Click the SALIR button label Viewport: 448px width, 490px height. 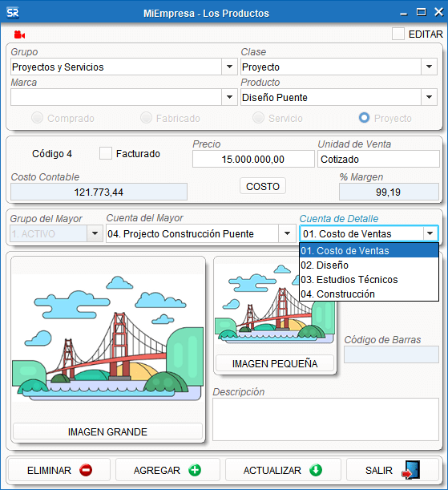point(379,470)
